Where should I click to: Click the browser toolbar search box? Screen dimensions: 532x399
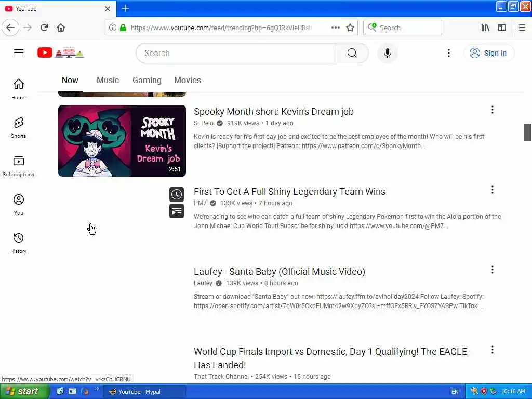(x=403, y=28)
